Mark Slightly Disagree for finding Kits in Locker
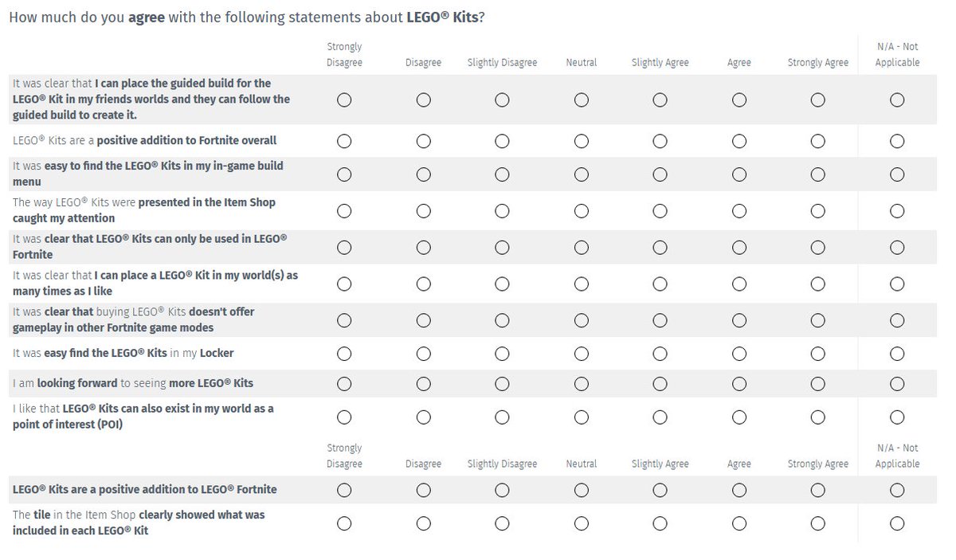This screenshot has width=956, height=560. (x=502, y=353)
